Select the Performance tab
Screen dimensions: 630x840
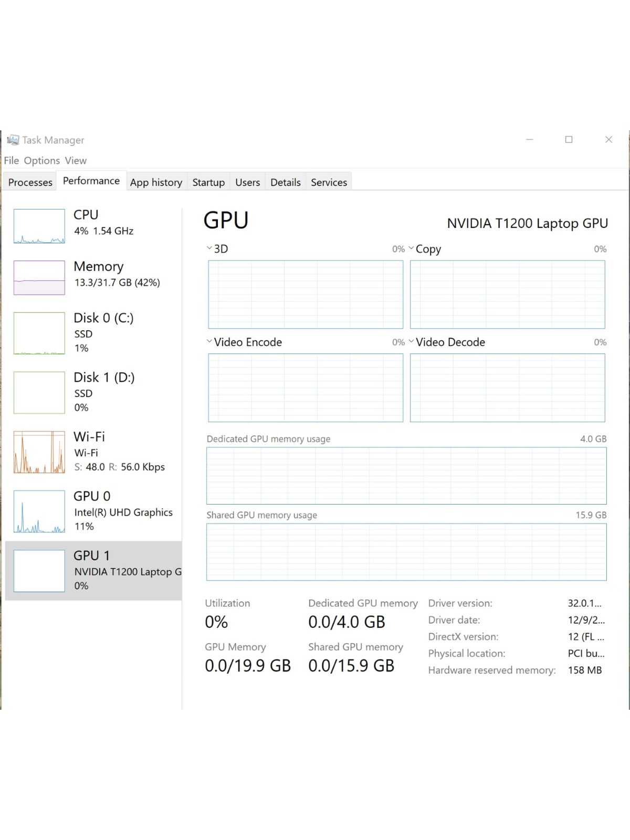pyautogui.click(x=91, y=181)
